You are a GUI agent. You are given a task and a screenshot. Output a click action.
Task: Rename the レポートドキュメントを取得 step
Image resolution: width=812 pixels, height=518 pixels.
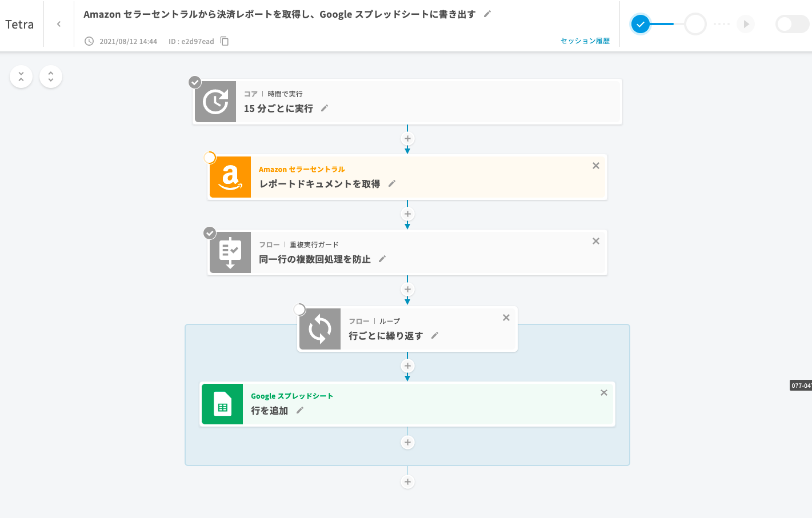pyautogui.click(x=392, y=183)
